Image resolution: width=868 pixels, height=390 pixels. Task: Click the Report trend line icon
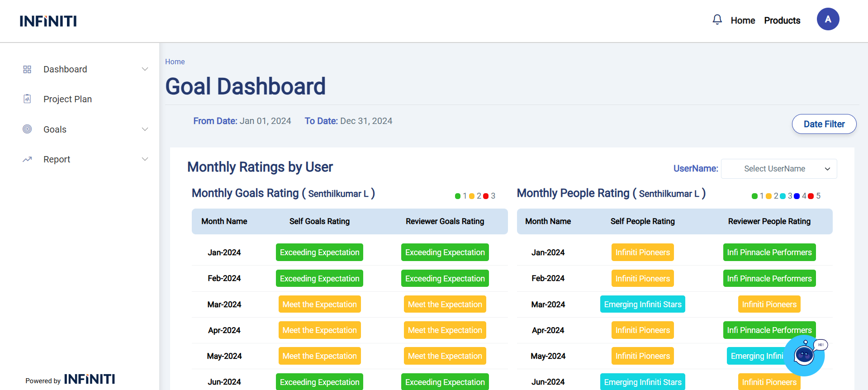27,159
